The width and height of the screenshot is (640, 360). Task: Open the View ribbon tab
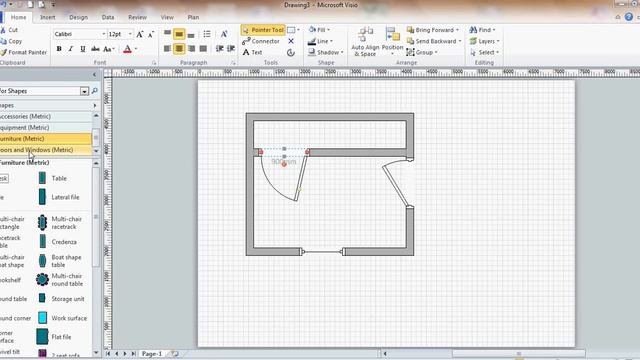[167, 17]
